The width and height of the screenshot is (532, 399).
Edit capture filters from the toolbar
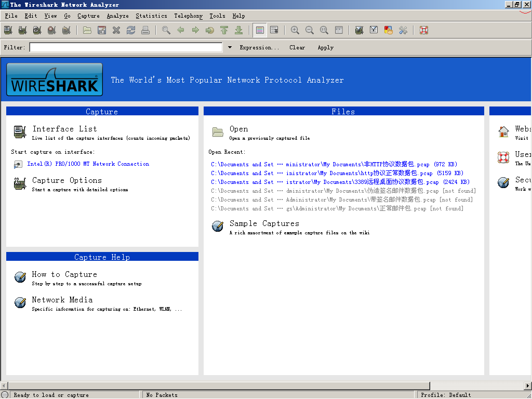coord(360,30)
